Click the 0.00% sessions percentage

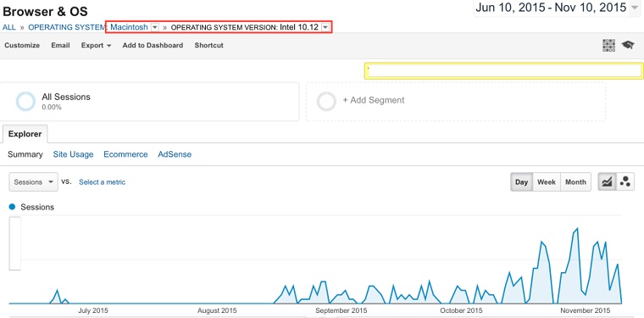tap(52, 107)
